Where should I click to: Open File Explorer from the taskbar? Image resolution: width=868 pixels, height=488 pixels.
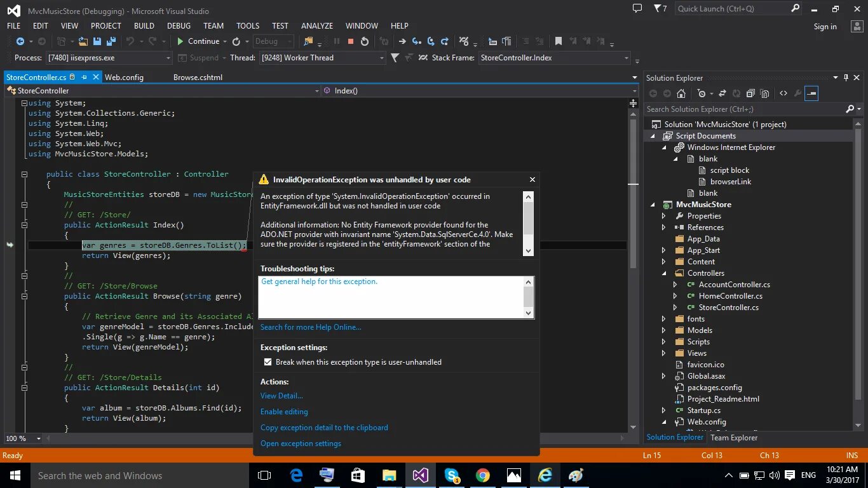[390, 475]
